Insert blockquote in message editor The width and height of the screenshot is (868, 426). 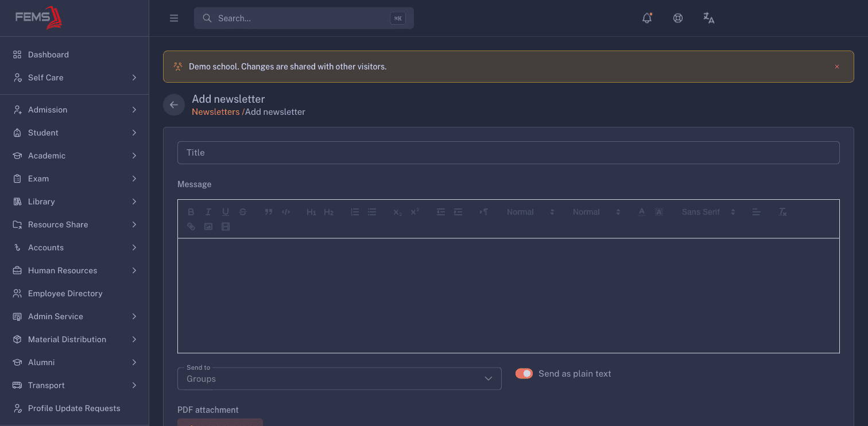point(268,212)
